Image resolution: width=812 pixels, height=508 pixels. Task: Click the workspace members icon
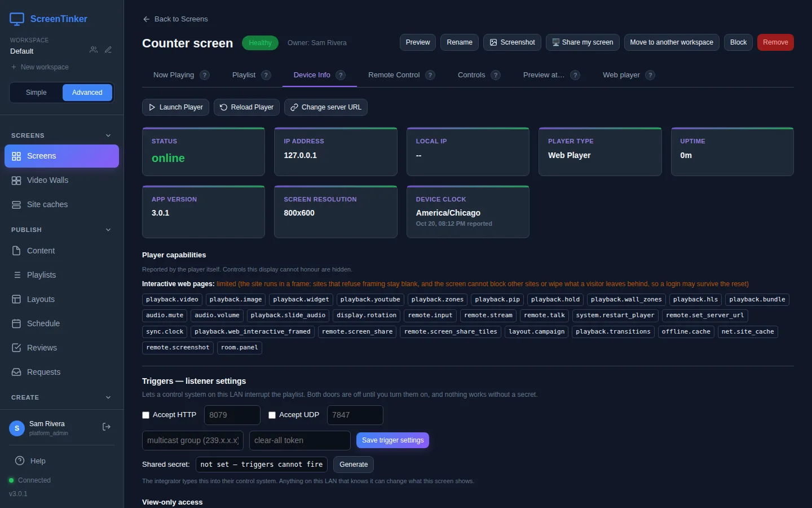[94, 50]
